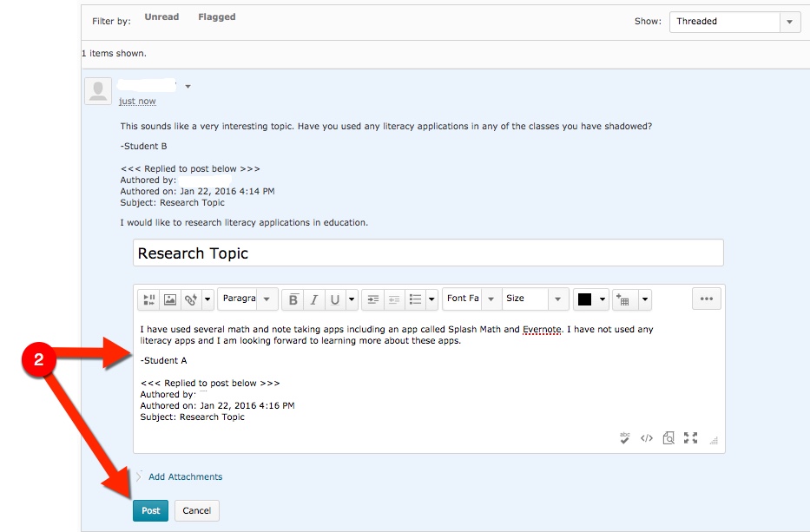Click the Insert Stuff media icon
The height and width of the screenshot is (532, 810).
148,299
